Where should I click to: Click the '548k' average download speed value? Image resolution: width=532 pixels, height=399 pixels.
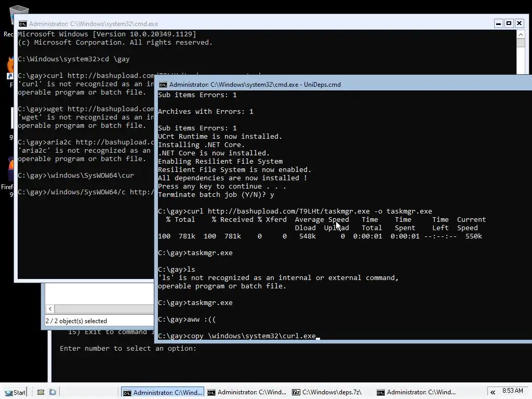coord(308,236)
